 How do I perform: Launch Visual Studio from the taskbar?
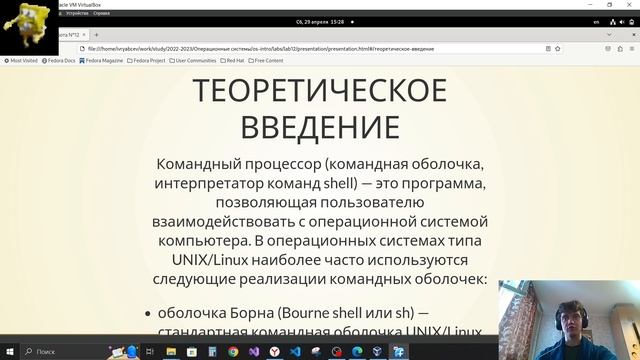254,351
